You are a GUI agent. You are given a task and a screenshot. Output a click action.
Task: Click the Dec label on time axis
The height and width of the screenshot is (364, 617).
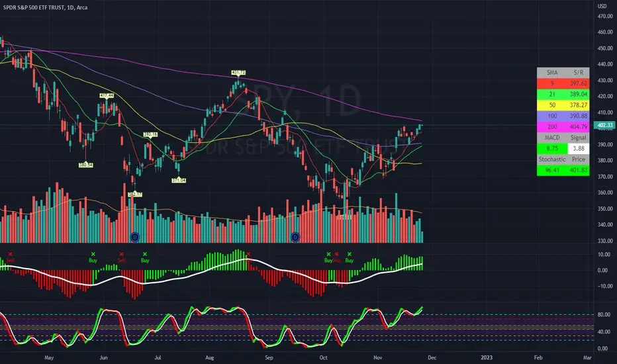click(x=432, y=357)
